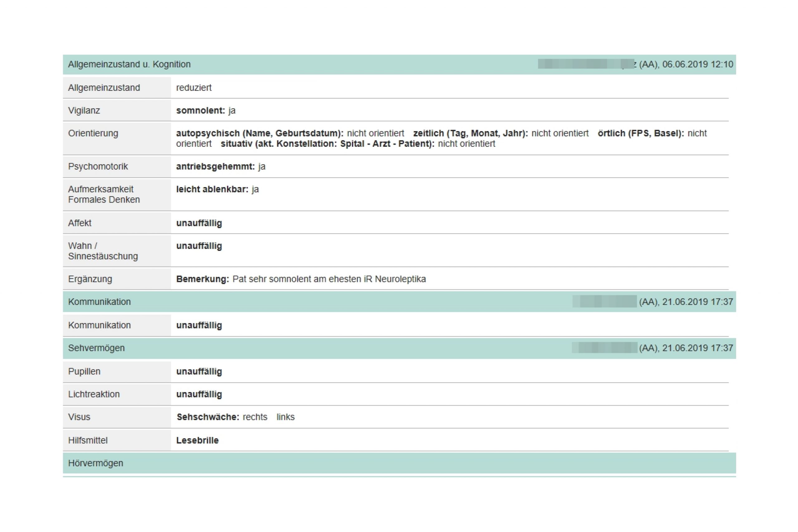
Task: Click the Allgemeinzustand row label
Action: (x=104, y=88)
